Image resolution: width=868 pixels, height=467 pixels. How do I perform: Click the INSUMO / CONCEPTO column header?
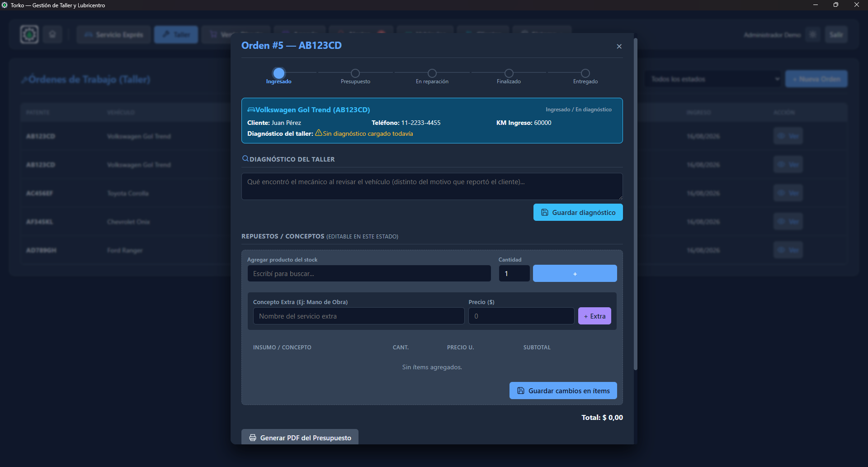point(282,348)
